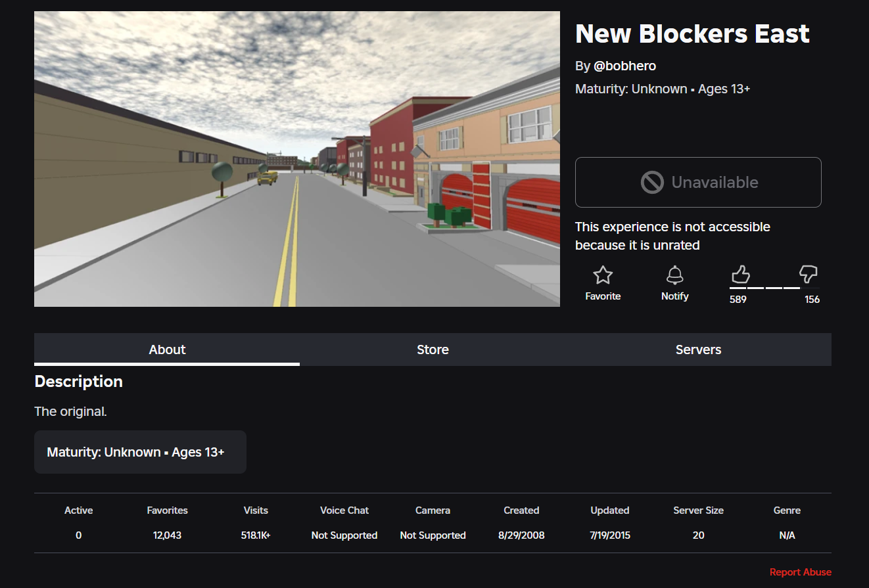Click the Active players value 0

click(x=79, y=535)
